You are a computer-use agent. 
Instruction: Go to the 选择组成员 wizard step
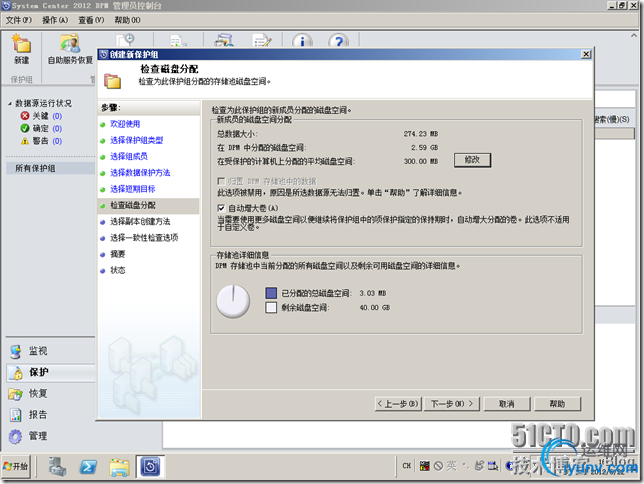pos(129,157)
